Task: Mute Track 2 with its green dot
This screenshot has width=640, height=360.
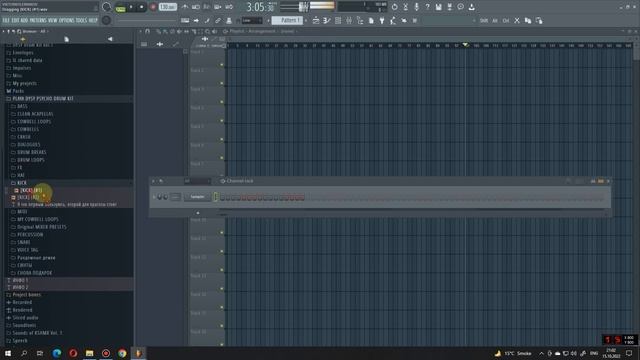Action: click(222, 83)
